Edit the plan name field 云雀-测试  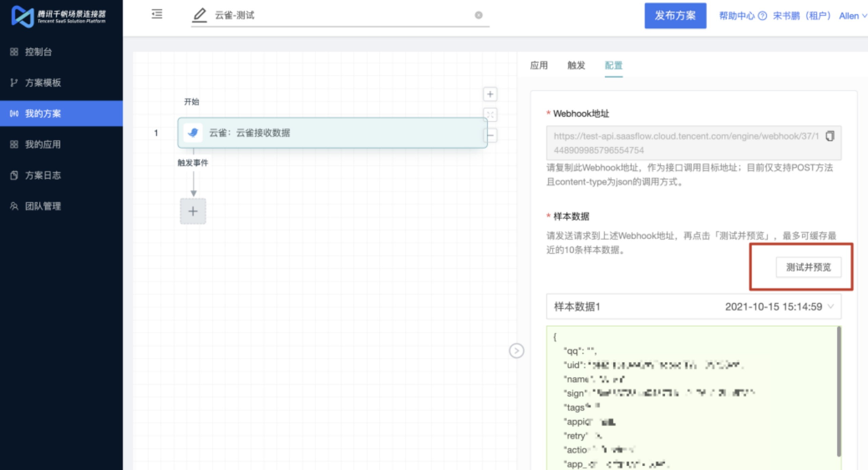340,15
